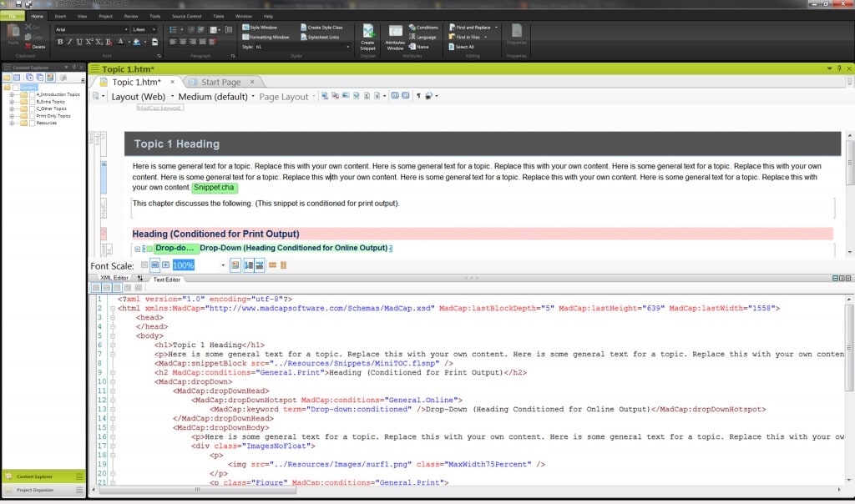Click the Bold formatting icon

(x=58, y=41)
